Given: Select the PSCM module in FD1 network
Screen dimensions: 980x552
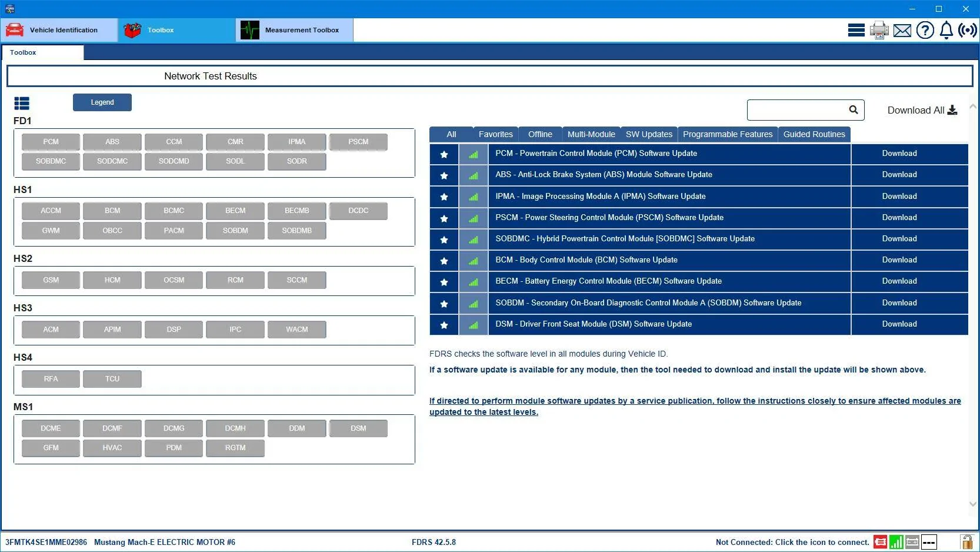Looking at the screenshot, I should (358, 142).
